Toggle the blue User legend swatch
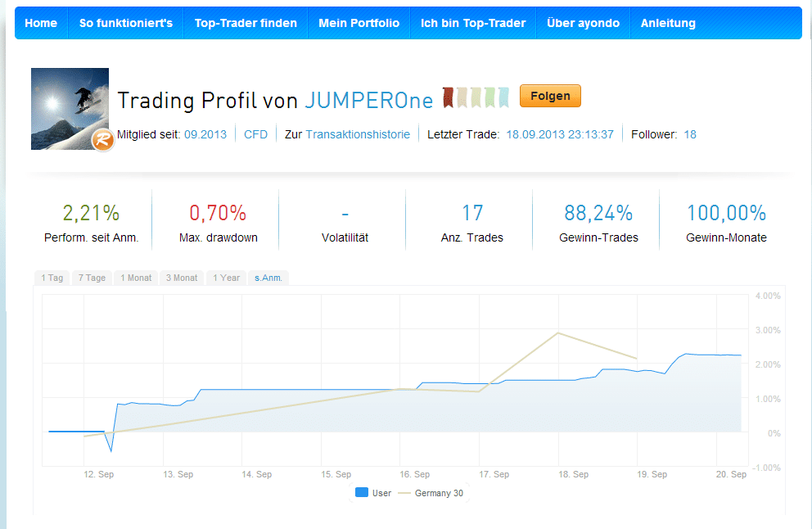This screenshot has height=529, width=812. pyautogui.click(x=360, y=493)
